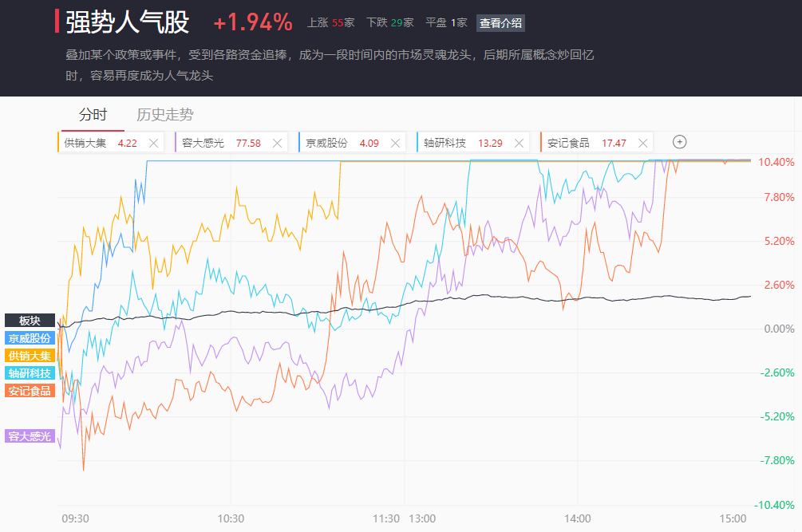The height and width of the screenshot is (532, 802).
Task: Click the 10:30 time label
Action: [x=231, y=518]
